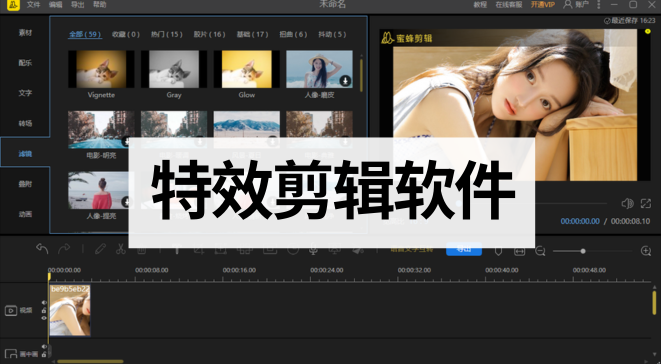Select the 电影-明亮 filter thumbnail

pos(101,129)
